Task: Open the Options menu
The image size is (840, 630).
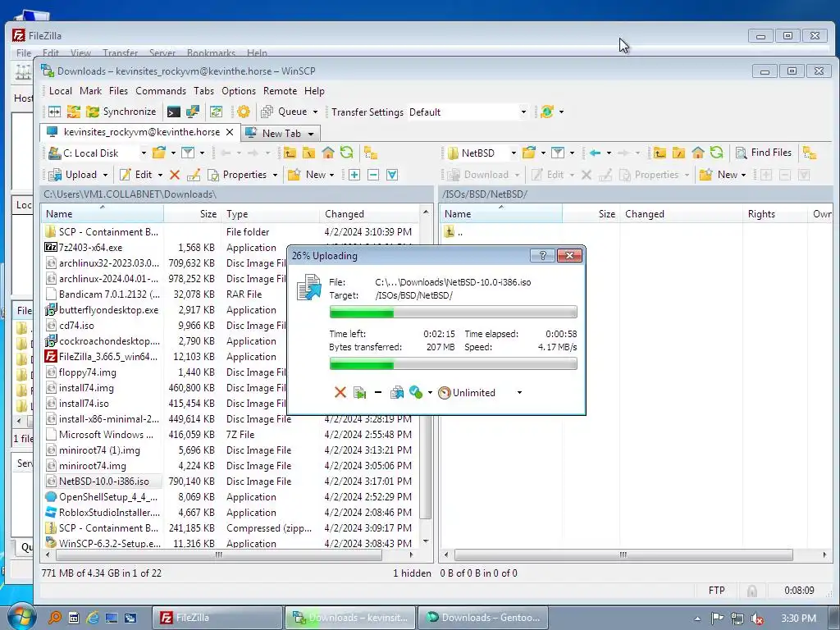Action: (x=239, y=91)
